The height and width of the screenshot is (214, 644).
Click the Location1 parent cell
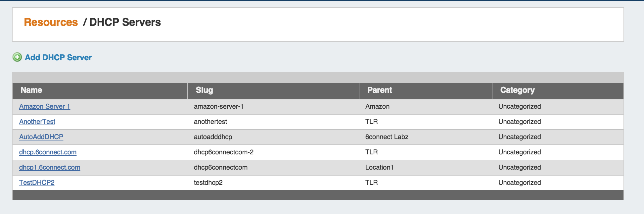tap(379, 167)
